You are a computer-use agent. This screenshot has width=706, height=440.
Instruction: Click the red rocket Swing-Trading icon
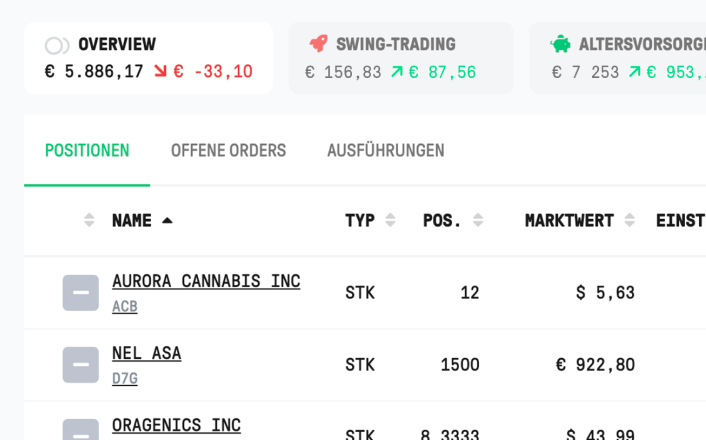[x=319, y=44]
